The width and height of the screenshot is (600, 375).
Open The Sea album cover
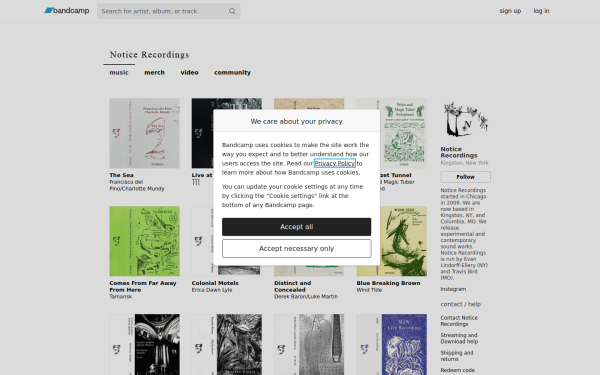[144, 133]
